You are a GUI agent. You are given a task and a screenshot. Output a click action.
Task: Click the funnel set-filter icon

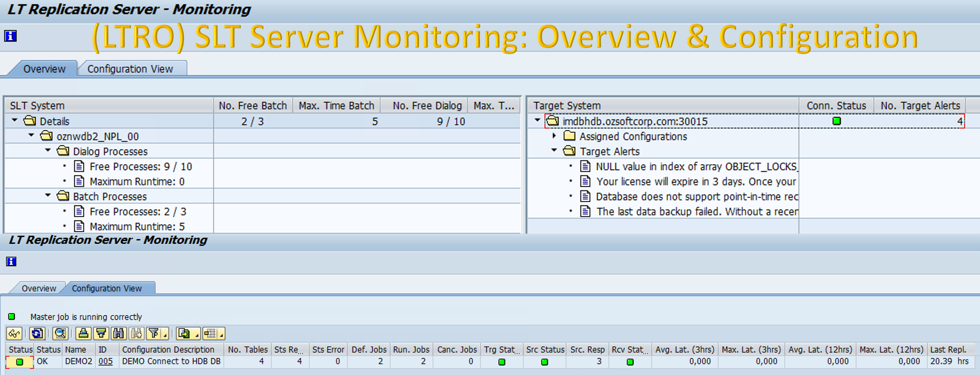click(x=153, y=333)
